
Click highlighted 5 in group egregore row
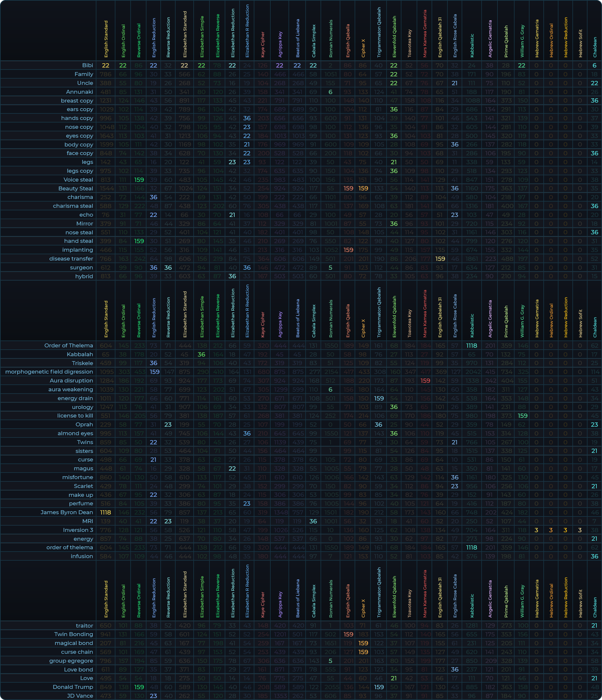point(330,660)
